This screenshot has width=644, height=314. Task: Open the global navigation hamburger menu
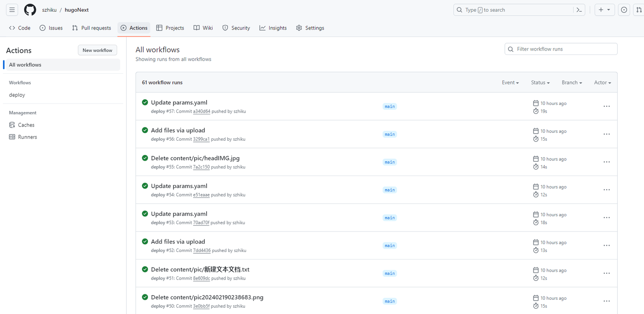click(12, 9)
